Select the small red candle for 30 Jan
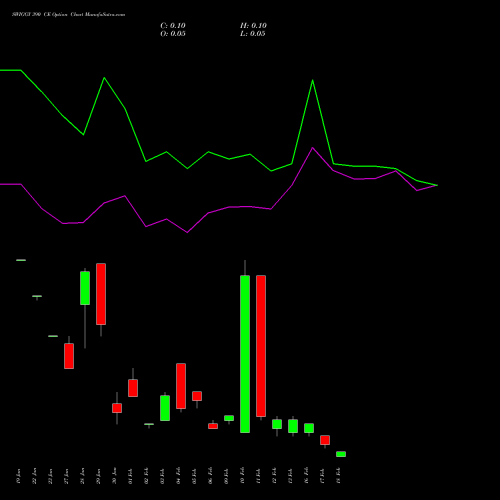500x500 pixels. pyautogui.click(x=117, y=408)
